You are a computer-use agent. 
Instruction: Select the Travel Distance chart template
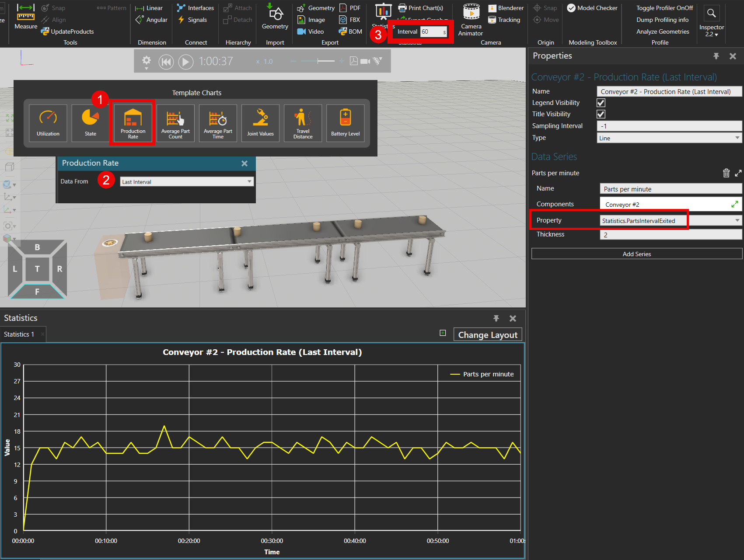pos(303,123)
